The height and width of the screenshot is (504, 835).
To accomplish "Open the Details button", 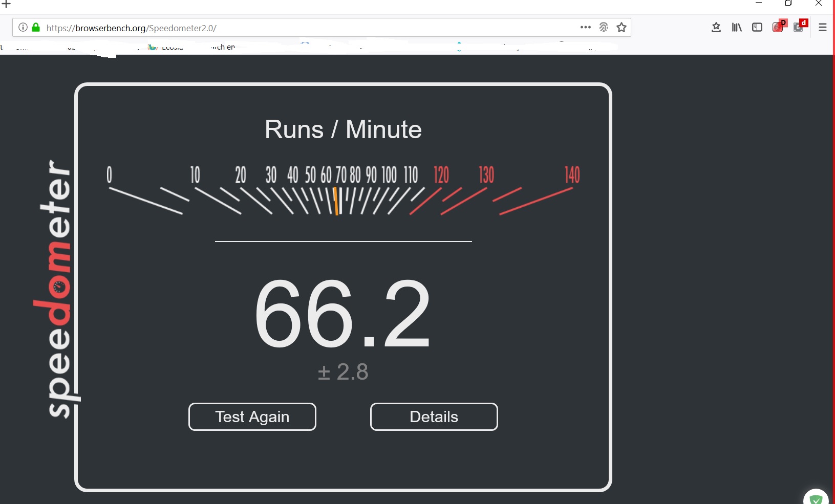I will tap(434, 417).
